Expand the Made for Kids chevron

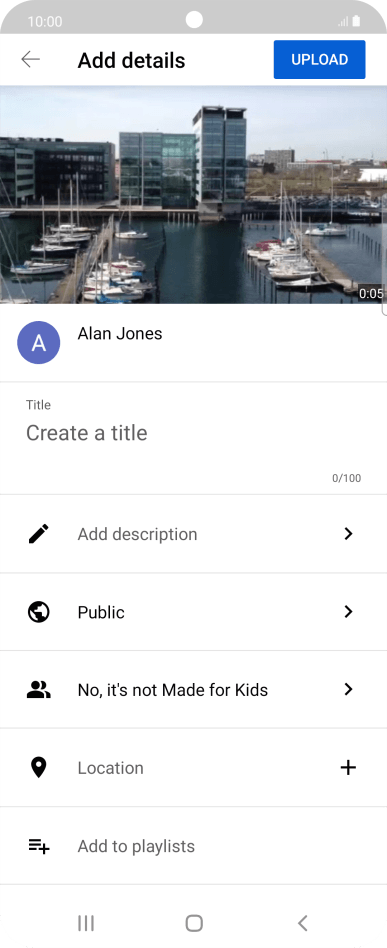pos(348,690)
